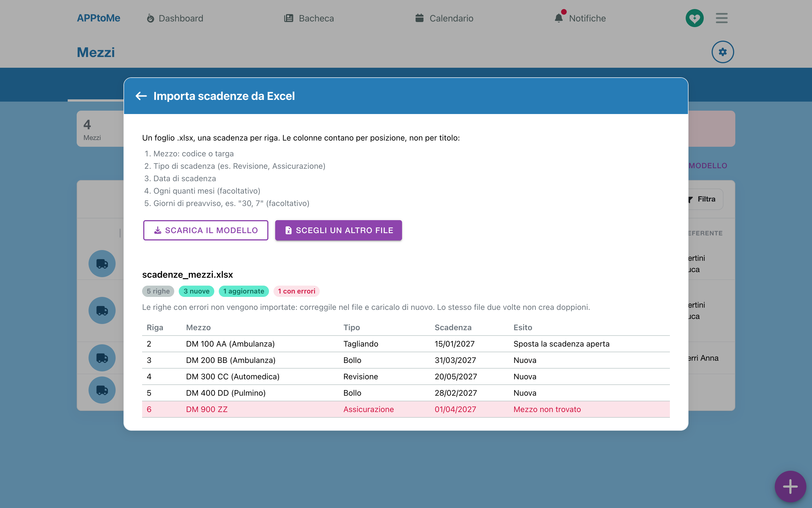The width and height of the screenshot is (812, 508).
Task: Click the Scarica il modello button label
Action: click(211, 231)
